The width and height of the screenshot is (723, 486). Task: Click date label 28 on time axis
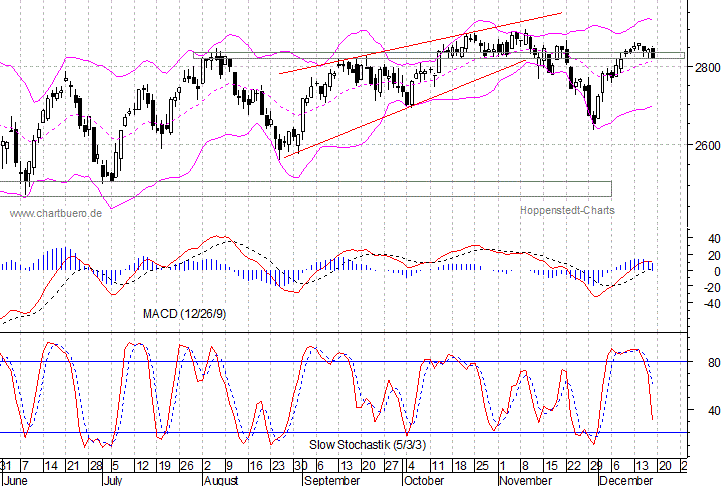tap(96, 466)
